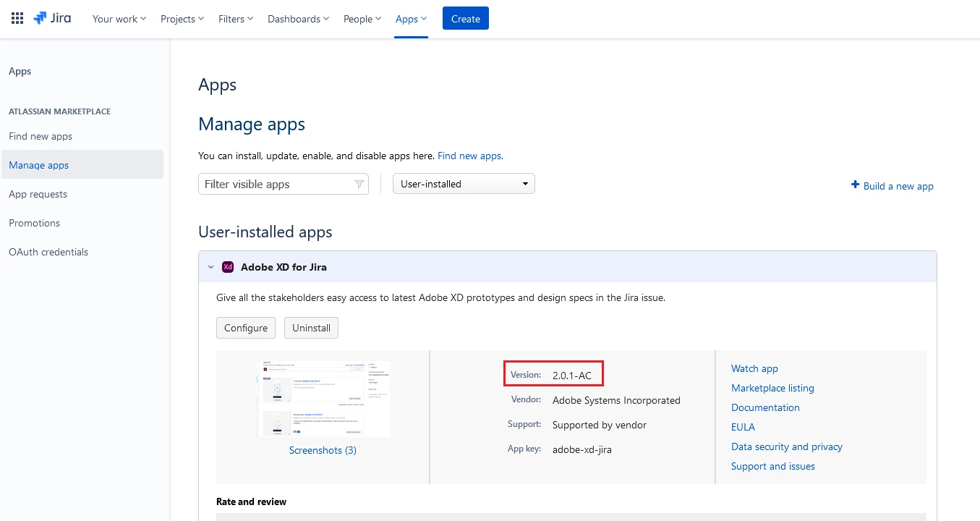Screen dimensions: 980x521
Task: Open App requests in sidebar
Action: pos(38,194)
